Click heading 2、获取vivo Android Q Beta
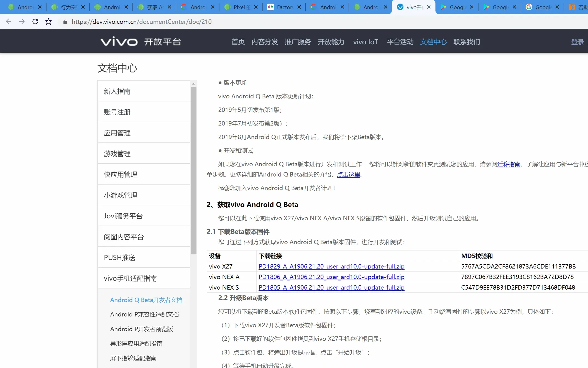Screen dimensions: 588x368 point(252,205)
